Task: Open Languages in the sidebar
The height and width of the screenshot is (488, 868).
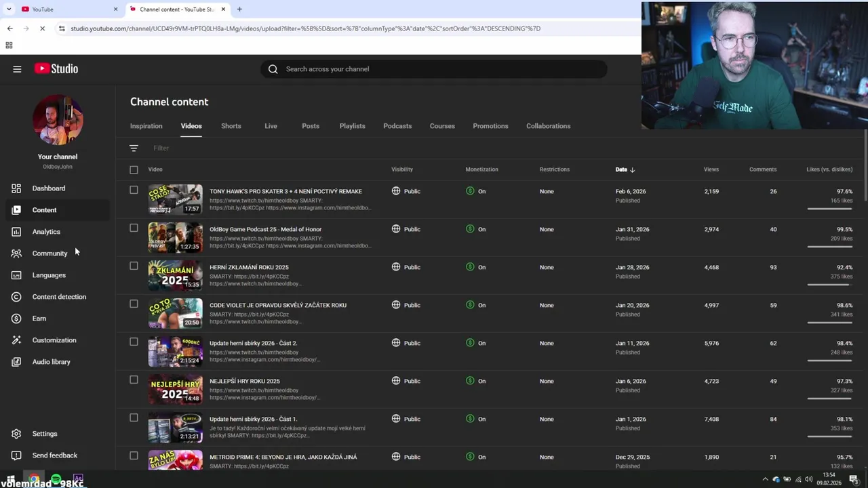Action: [49, 275]
